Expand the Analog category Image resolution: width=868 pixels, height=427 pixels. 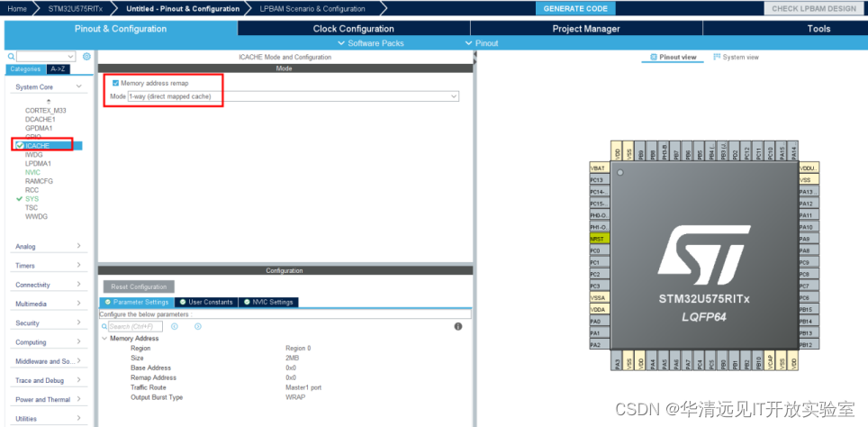[78, 246]
